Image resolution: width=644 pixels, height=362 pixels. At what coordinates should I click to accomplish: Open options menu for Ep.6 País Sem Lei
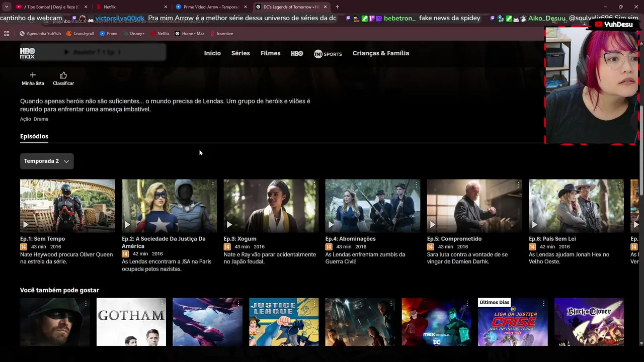point(619,185)
